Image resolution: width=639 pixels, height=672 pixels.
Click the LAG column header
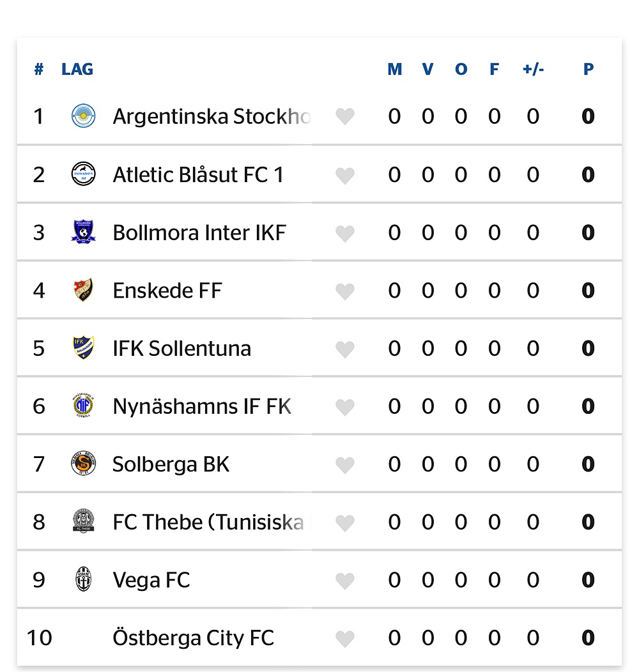click(77, 69)
